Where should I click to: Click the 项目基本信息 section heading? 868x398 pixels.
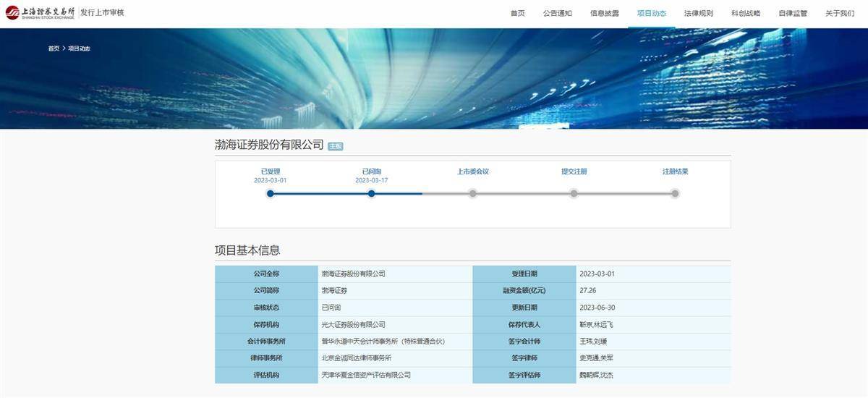(247, 250)
